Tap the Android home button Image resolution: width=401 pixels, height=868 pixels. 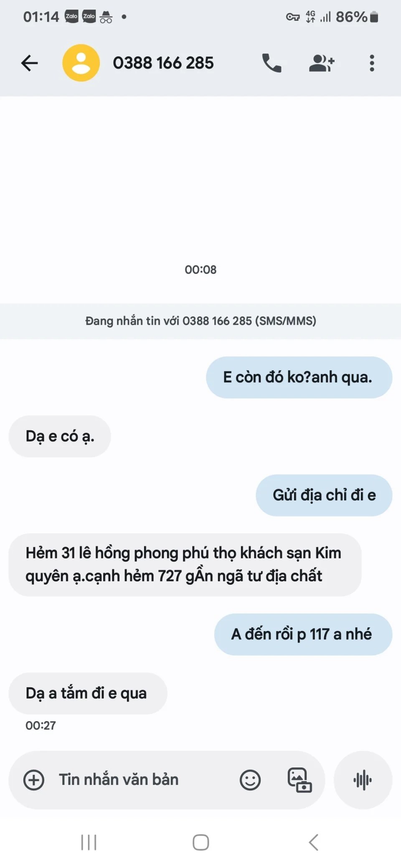[200, 842]
